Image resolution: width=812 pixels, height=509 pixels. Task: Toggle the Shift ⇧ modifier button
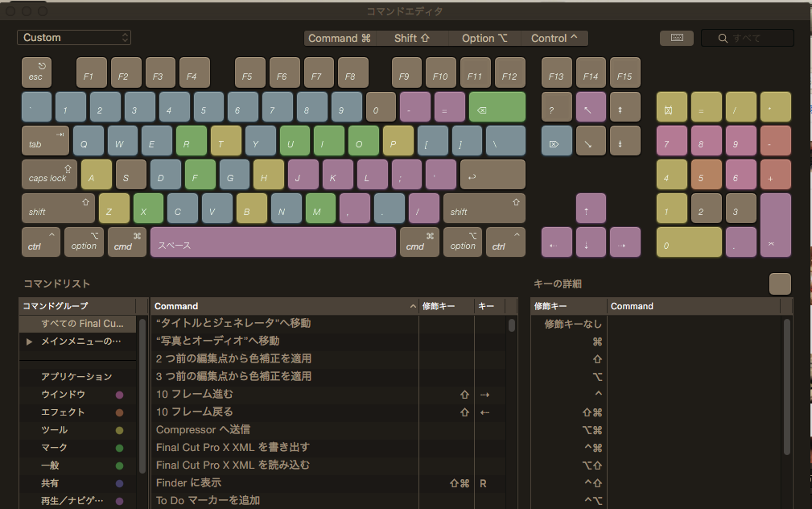click(x=412, y=38)
